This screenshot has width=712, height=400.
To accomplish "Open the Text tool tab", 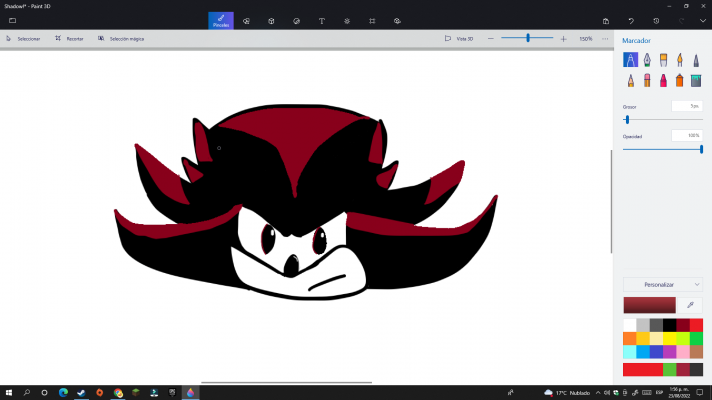I will pyautogui.click(x=321, y=20).
